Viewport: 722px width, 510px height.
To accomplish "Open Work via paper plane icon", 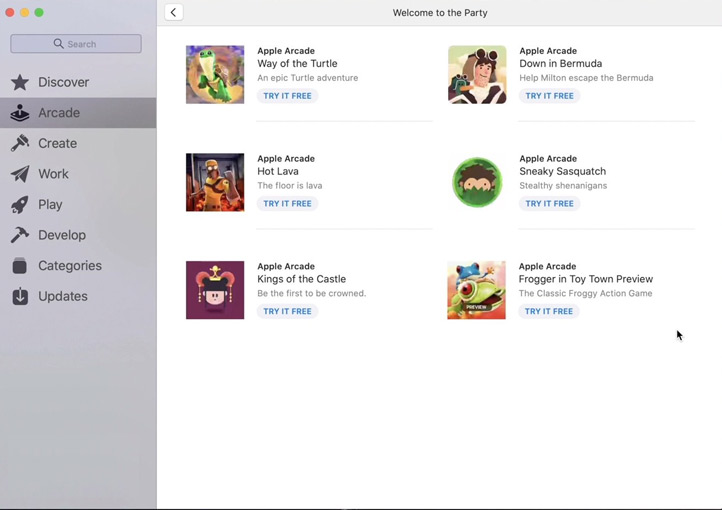I will tap(20, 174).
